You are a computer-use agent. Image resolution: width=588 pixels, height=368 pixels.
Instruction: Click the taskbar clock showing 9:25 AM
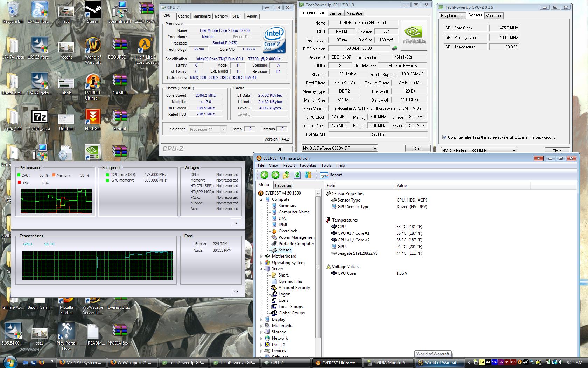point(574,363)
